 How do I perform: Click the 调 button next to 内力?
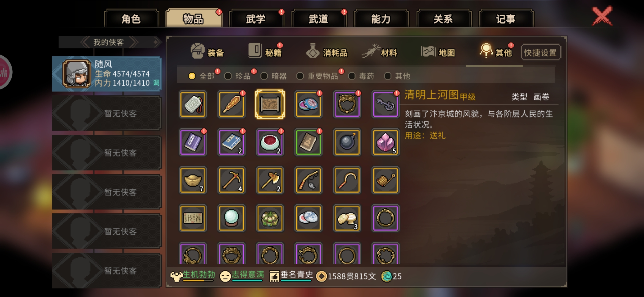click(x=156, y=82)
